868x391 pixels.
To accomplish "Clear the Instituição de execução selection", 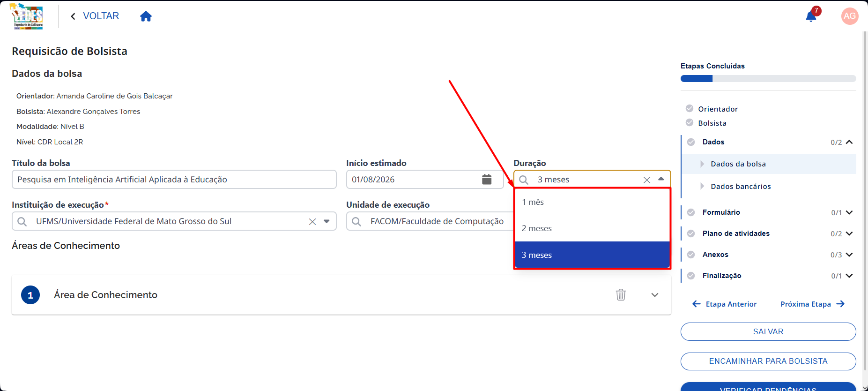I will pos(312,222).
